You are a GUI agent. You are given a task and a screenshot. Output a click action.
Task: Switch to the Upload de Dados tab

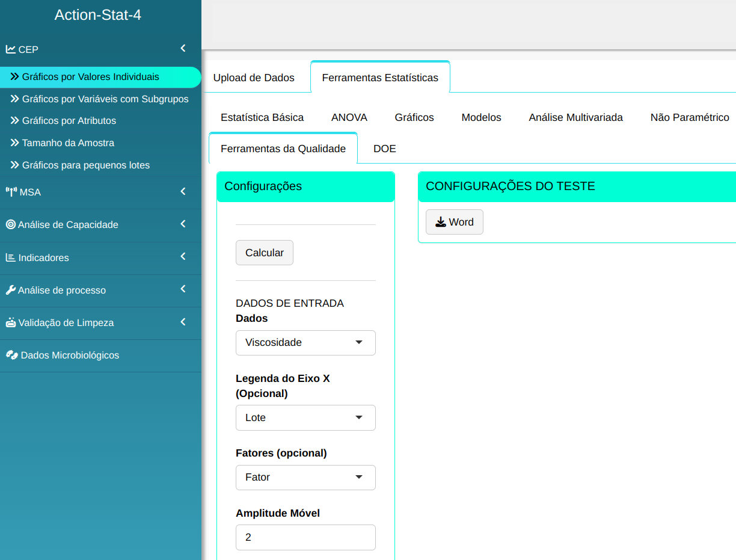pyautogui.click(x=254, y=78)
